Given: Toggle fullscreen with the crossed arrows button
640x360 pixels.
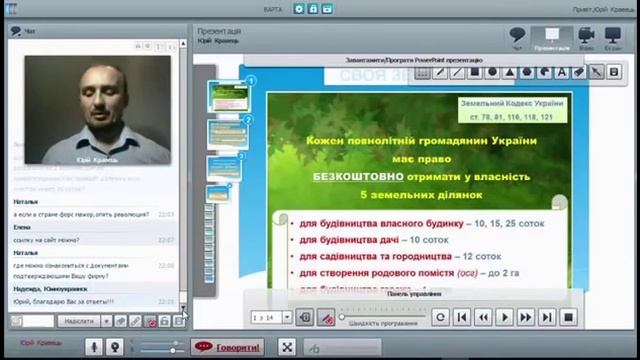Looking at the screenshot, I should [x=287, y=347].
